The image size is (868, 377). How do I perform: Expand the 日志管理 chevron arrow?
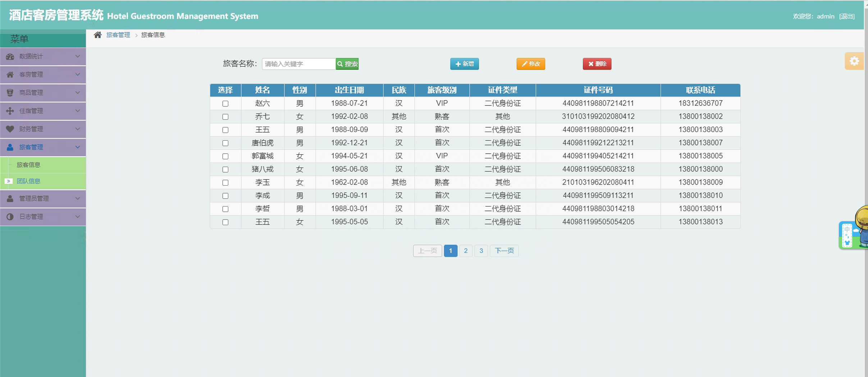click(77, 217)
